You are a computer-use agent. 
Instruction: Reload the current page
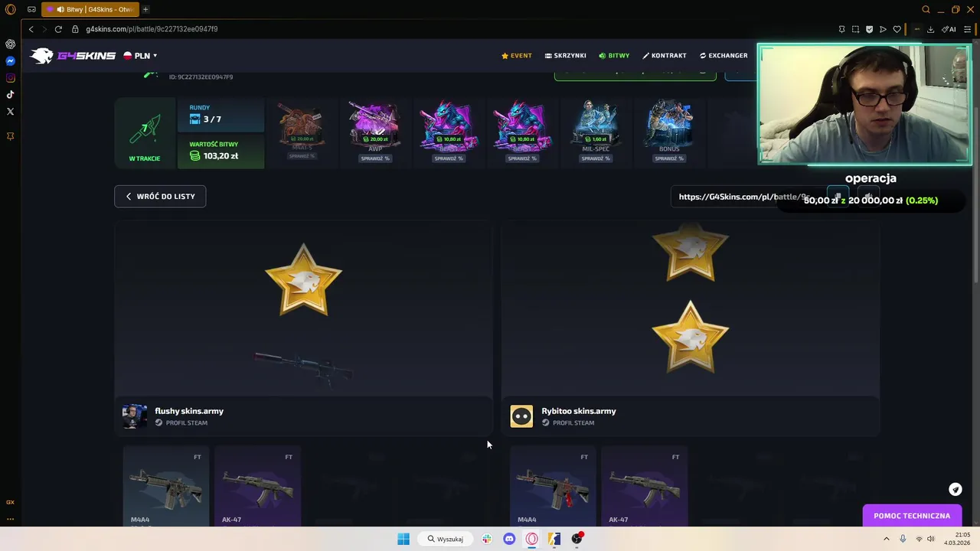point(58,29)
